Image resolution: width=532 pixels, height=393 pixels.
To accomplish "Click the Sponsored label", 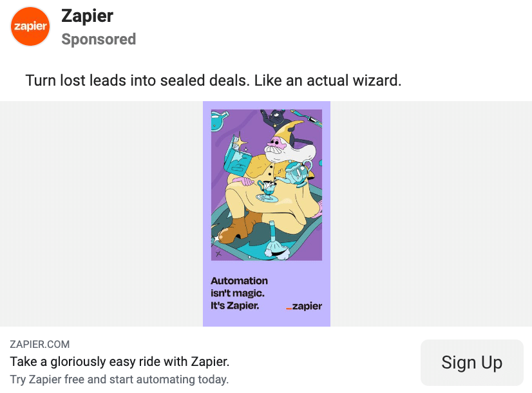I will [99, 39].
